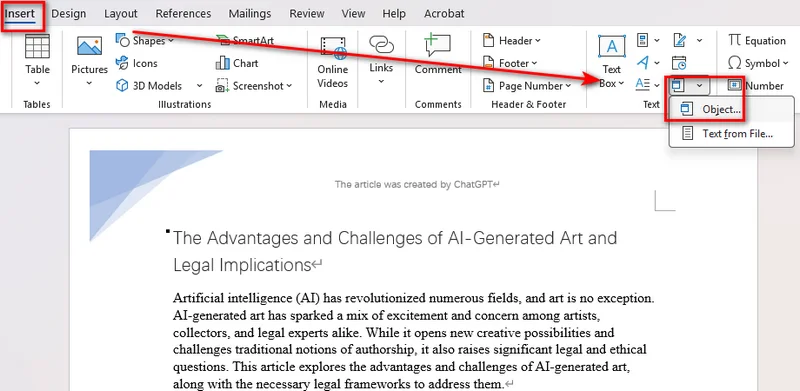This screenshot has width=800, height=391.
Task: Choose Text from File... menu entry
Action: (x=732, y=134)
